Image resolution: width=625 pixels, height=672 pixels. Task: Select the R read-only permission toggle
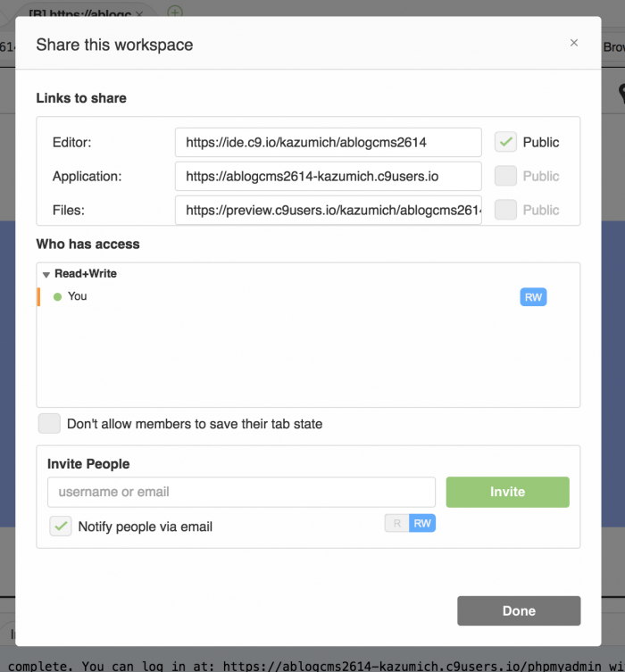tap(397, 523)
